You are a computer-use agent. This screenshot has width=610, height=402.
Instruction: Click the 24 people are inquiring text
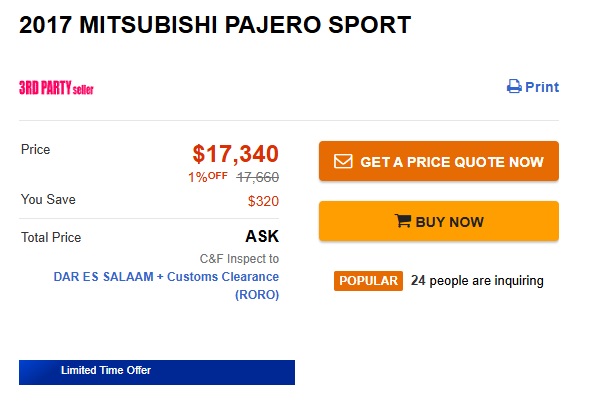(x=477, y=281)
